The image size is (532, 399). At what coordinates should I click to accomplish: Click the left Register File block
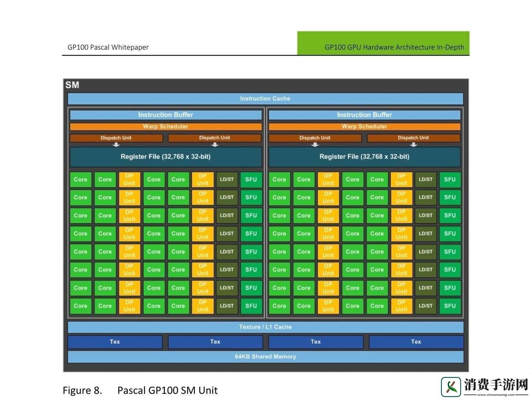point(166,157)
